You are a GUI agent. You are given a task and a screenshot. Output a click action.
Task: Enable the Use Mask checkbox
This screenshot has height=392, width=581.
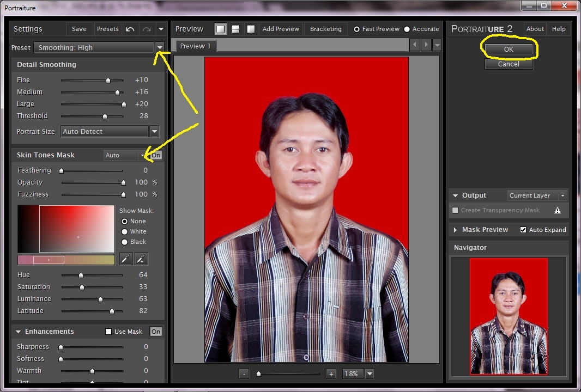click(x=108, y=331)
